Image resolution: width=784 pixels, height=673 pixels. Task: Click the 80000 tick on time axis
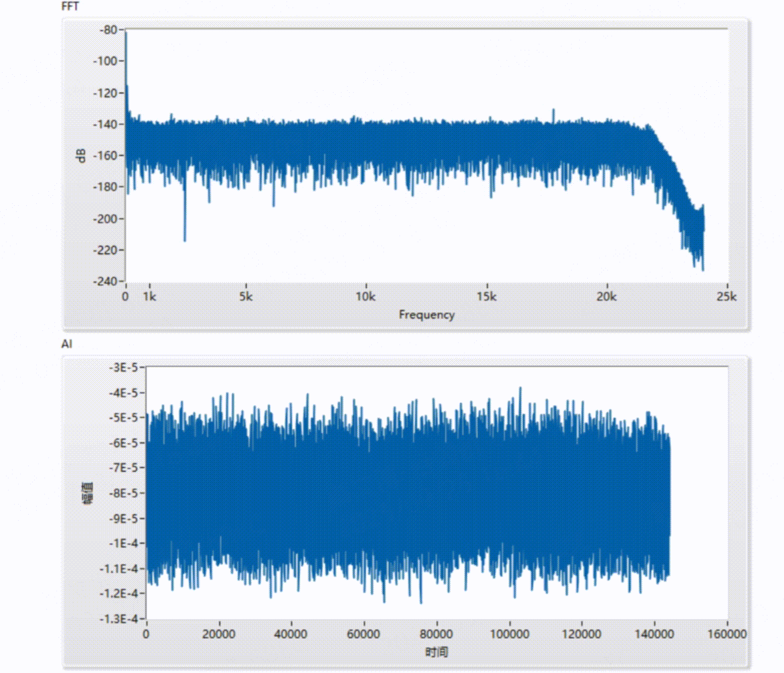tap(436, 634)
